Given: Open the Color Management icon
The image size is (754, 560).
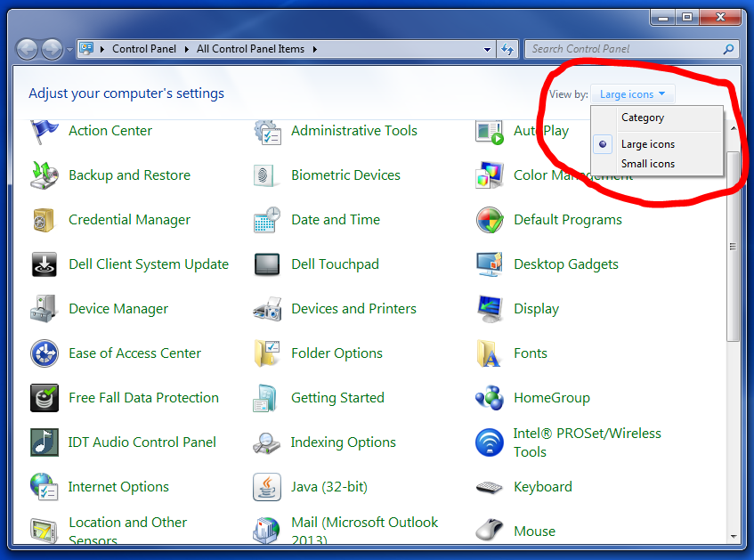Looking at the screenshot, I should [490, 175].
